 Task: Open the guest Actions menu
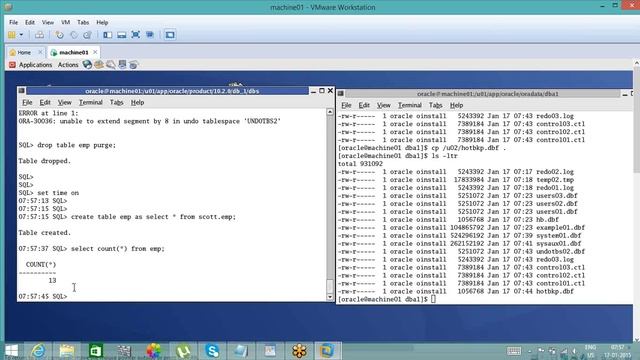68,65
